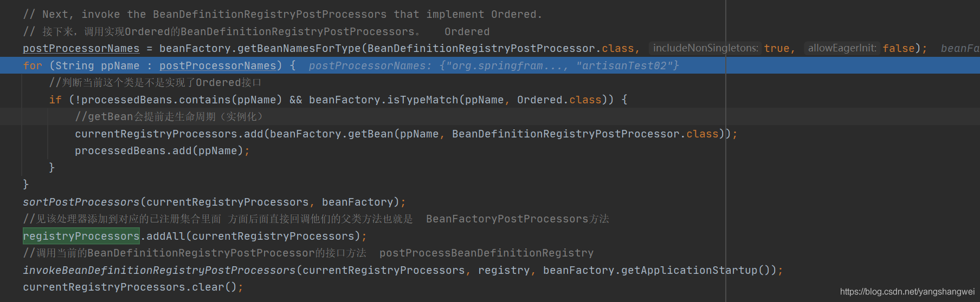980x302 pixels.
Task: Click the includeNonSingletons parameter hint
Action: 705,48
